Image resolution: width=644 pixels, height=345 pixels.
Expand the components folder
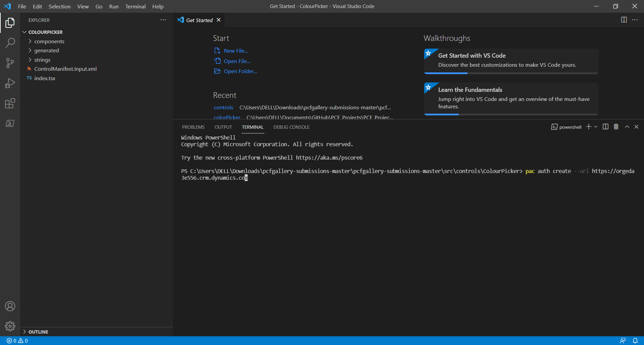coord(49,41)
